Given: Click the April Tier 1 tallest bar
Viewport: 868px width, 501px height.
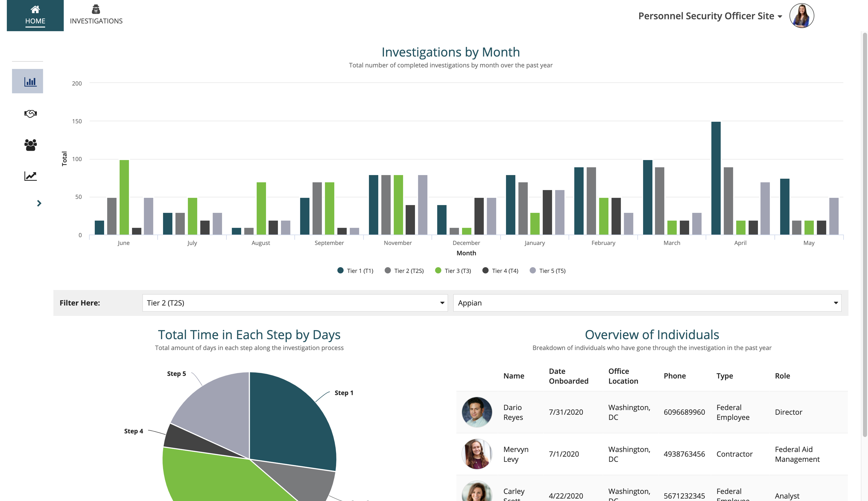Looking at the screenshot, I should pos(716,178).
